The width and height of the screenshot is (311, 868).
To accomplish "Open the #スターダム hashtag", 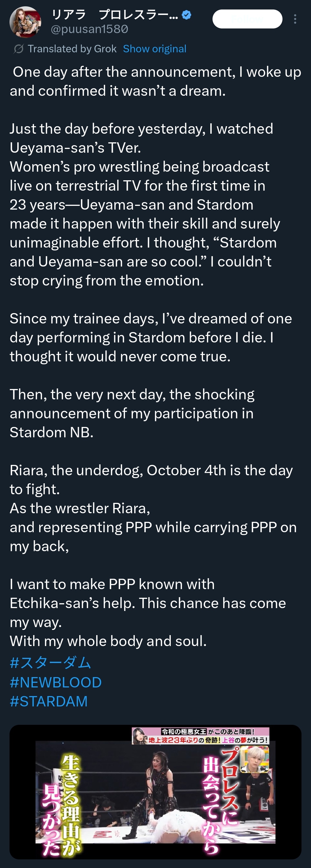I will 51,662.
